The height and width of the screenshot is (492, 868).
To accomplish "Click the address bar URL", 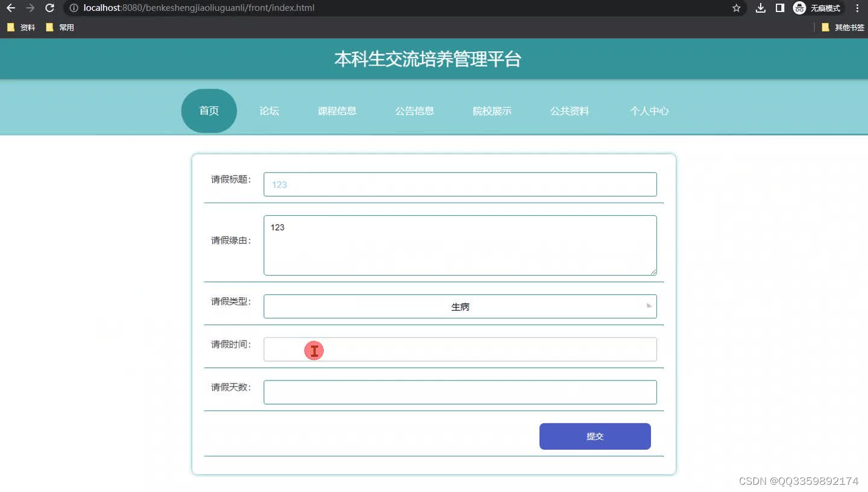I will [199, 8].
